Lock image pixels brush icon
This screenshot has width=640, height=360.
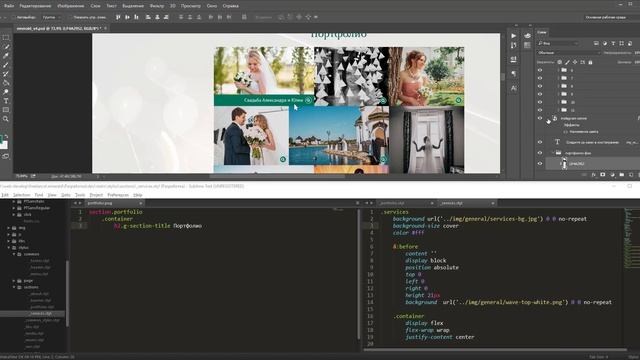pyautogui.click(x=567, y=62)
